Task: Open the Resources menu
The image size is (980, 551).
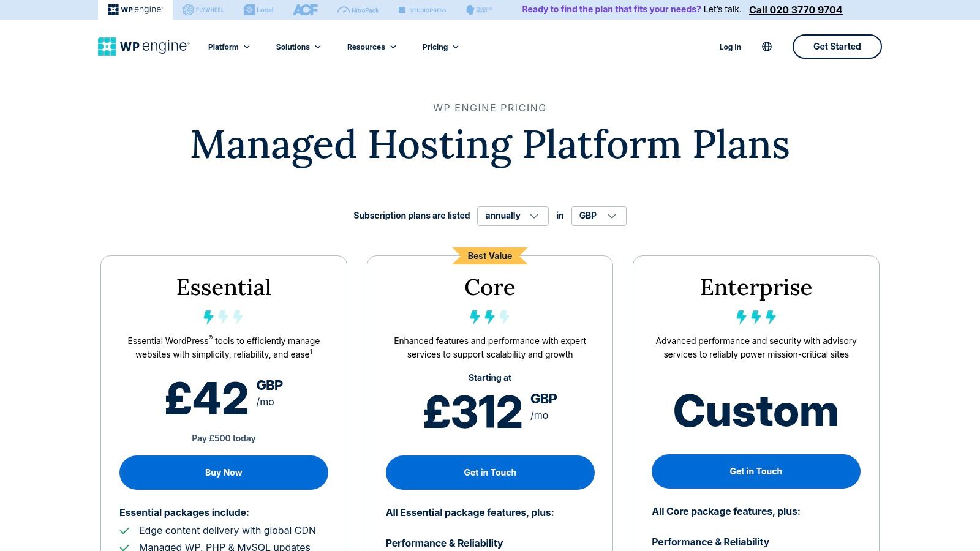Action: 371,47
